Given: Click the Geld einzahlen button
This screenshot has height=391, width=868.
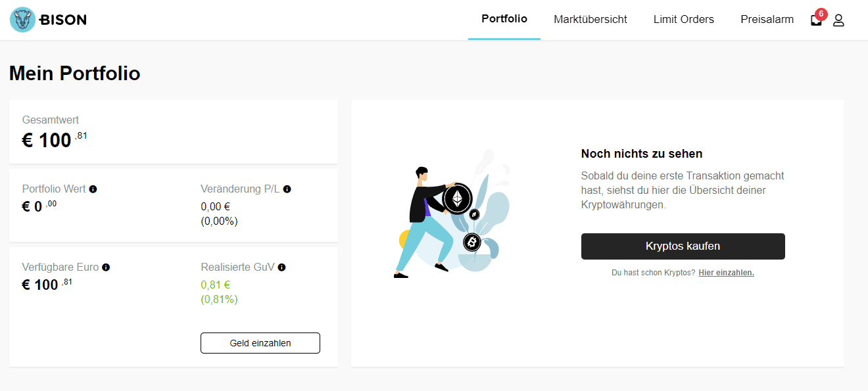Looking at the screenshot, I should coord(260,343).
